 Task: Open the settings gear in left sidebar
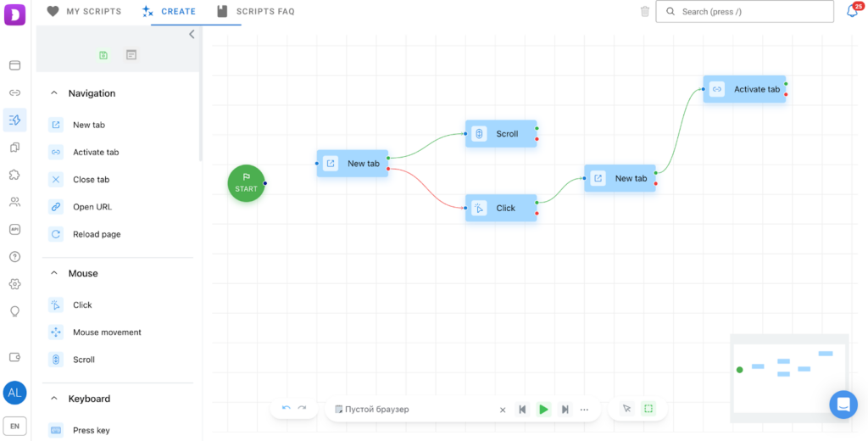(14, 284)
